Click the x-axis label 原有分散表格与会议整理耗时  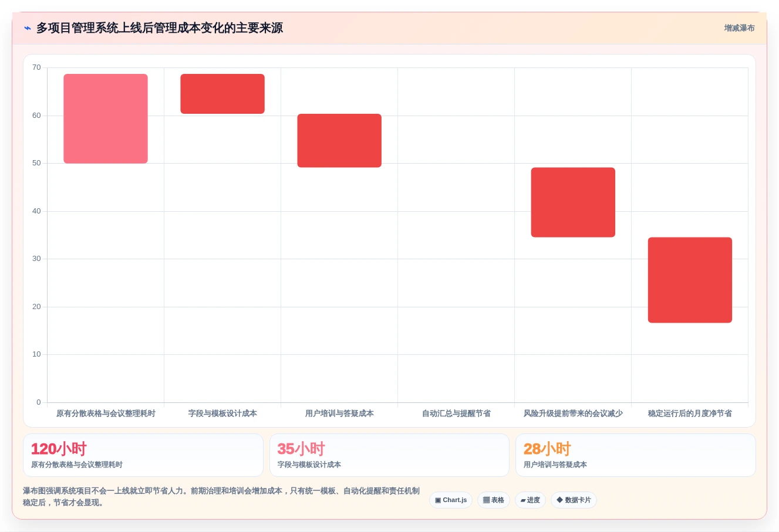tap(106, 414)
